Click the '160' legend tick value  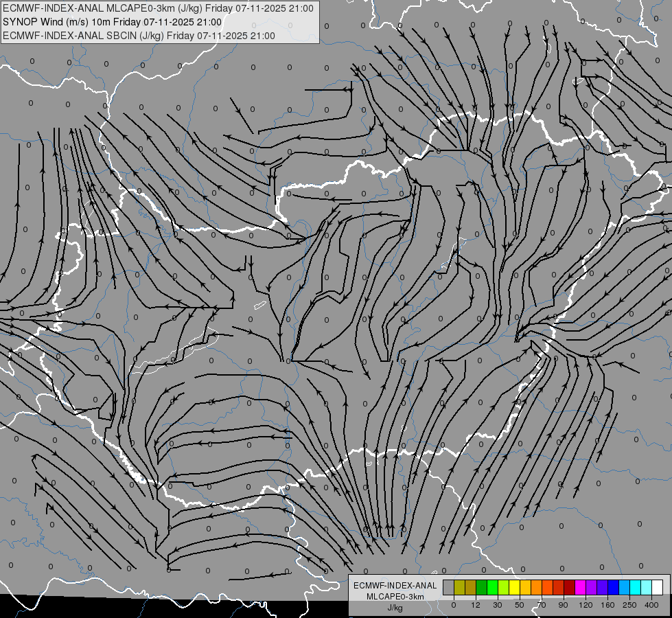pyautogui.click(x=607, y=605)
